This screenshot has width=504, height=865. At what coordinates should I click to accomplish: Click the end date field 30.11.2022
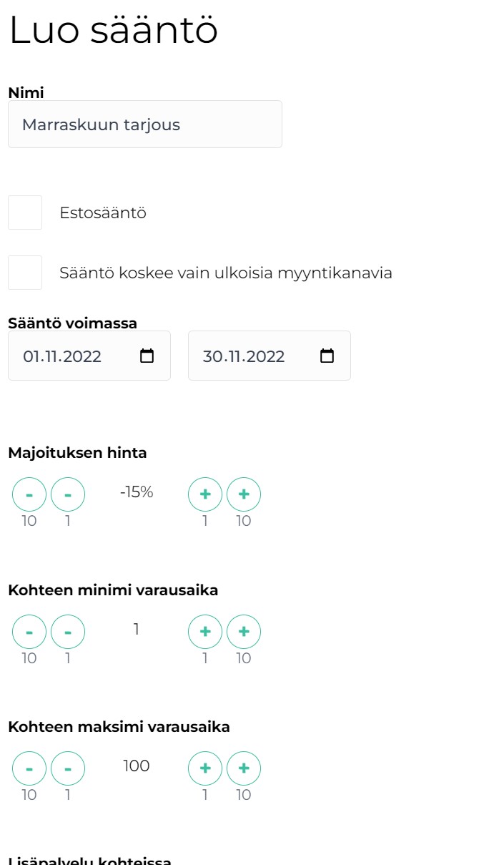click(250, 356)
